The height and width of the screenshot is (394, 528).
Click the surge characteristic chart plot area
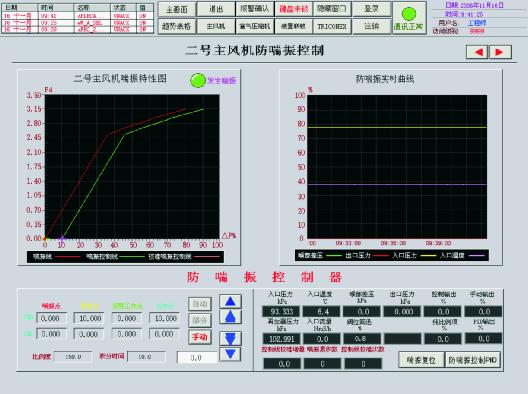tap(132, 167)
